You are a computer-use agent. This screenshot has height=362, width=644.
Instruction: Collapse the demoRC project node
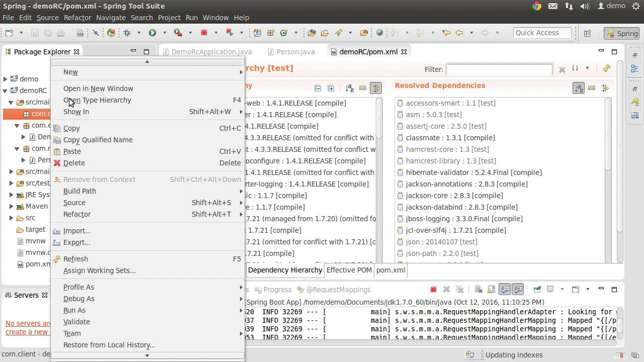(5, 90)
